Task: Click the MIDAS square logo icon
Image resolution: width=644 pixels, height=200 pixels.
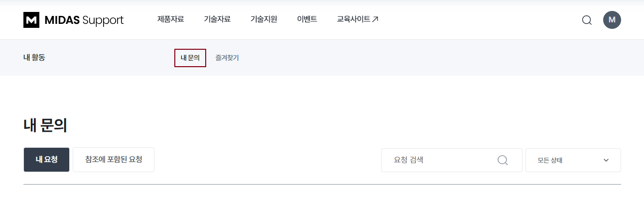Action: coord(31,20)
